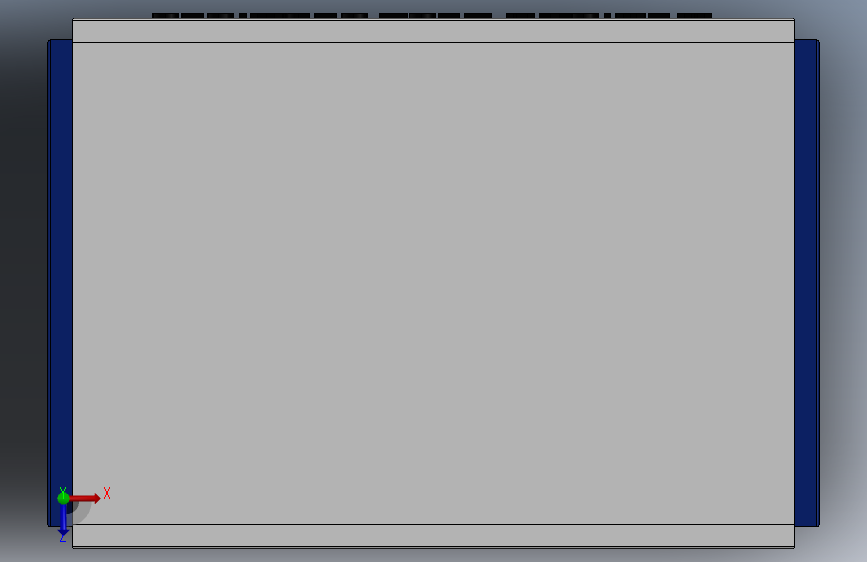Click the horizontal edge below the top strip

click(434, 42)
